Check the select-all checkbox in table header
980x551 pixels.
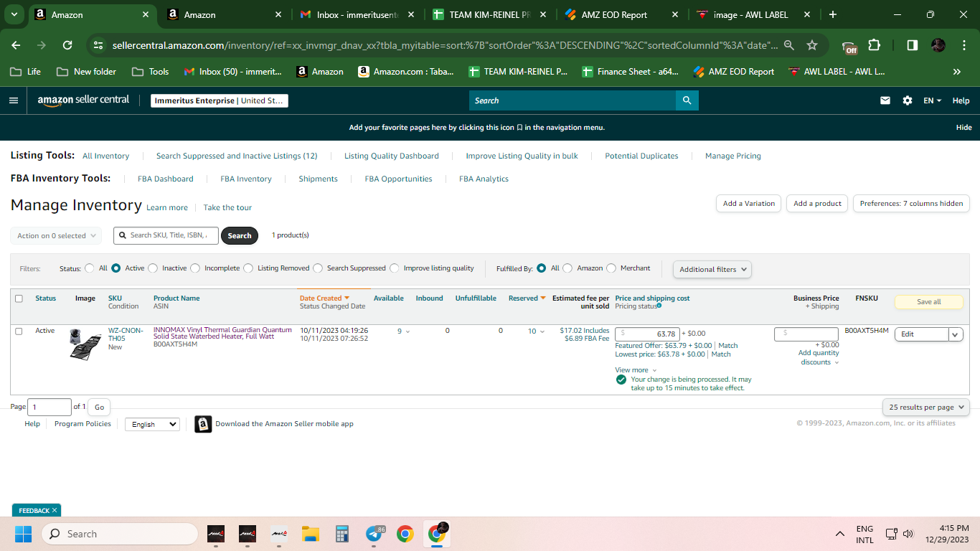(x=19, y=298)
